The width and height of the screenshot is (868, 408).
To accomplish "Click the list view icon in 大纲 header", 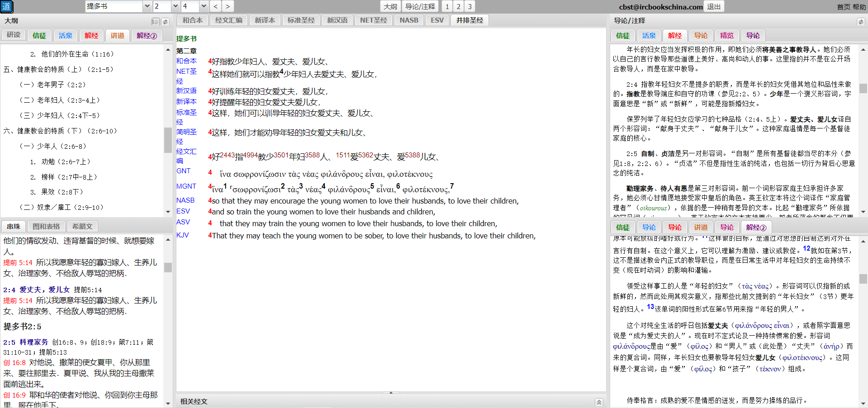I will point(156,21).
